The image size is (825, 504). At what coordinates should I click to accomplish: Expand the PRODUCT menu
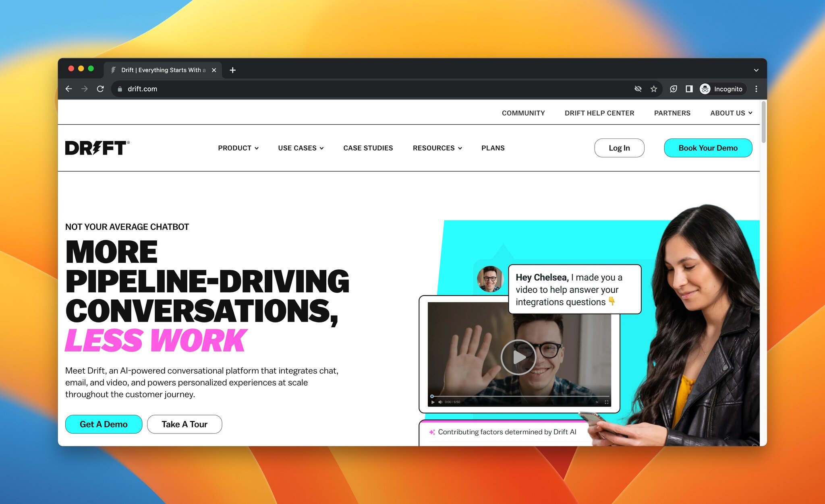[x=238, y=148]
